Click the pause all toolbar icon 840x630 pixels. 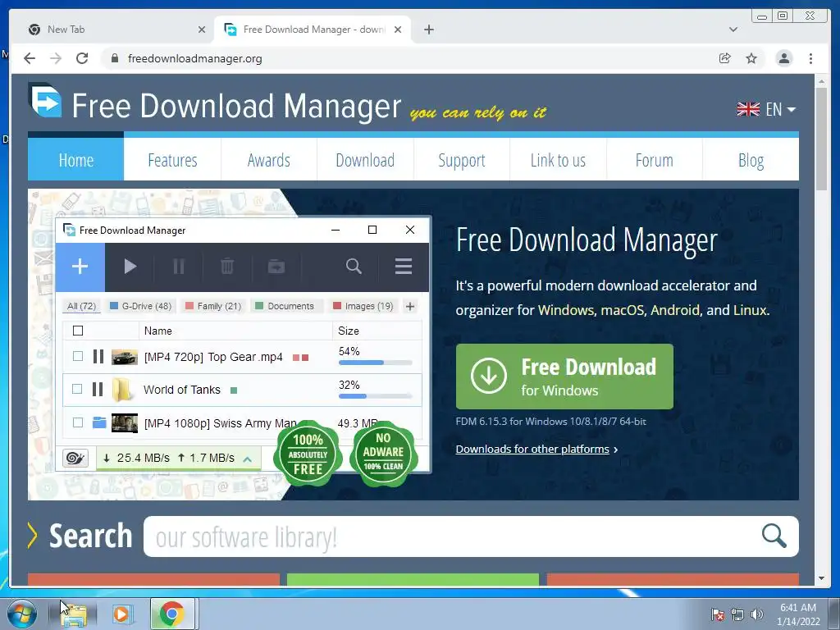(178, 267)
